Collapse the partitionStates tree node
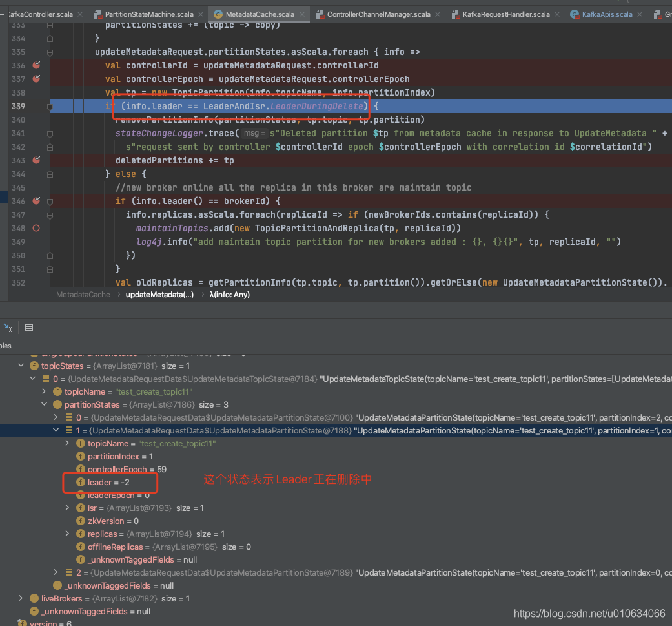672x626 pixels. [x=44, y=404]
